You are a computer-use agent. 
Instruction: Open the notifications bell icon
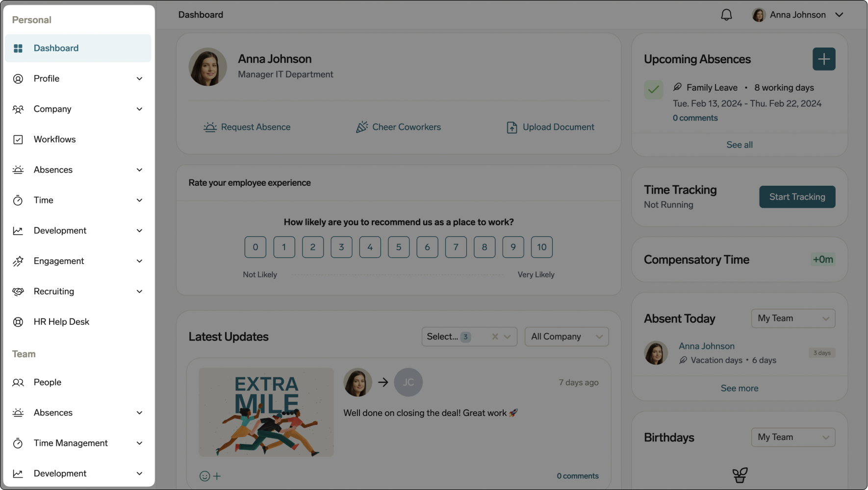(x=726, y=15)
